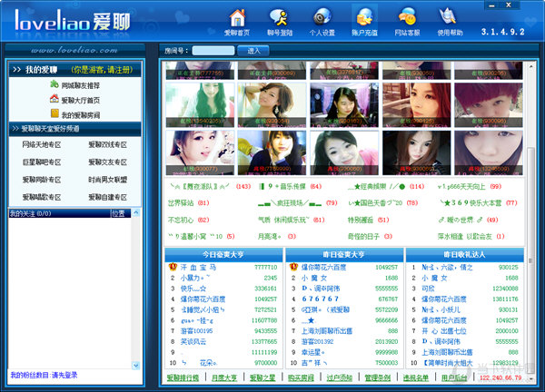Open the 违规名单 bottom link
545x392 pixels.
coord(416,377)
